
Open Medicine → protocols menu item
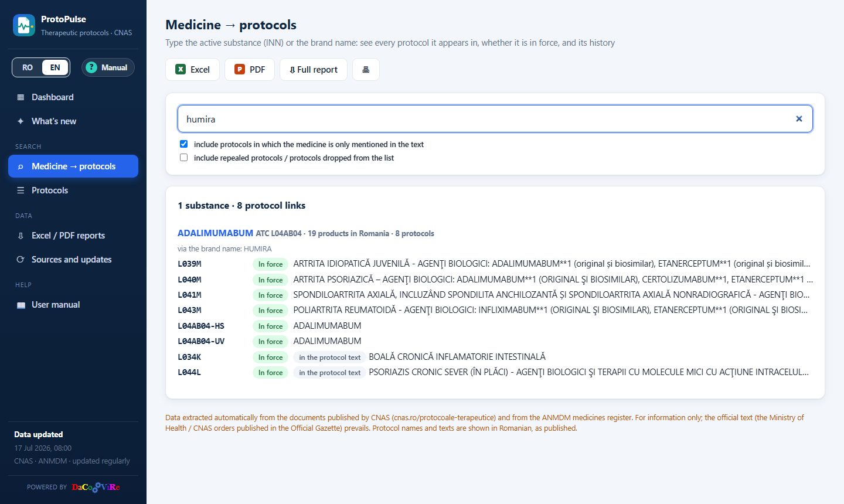73,166
